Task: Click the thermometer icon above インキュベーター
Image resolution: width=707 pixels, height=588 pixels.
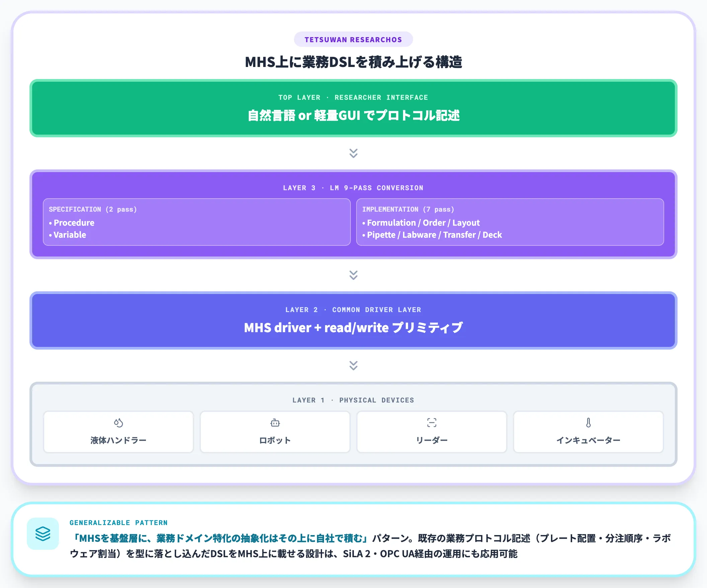Action: [x=588, y=423]
